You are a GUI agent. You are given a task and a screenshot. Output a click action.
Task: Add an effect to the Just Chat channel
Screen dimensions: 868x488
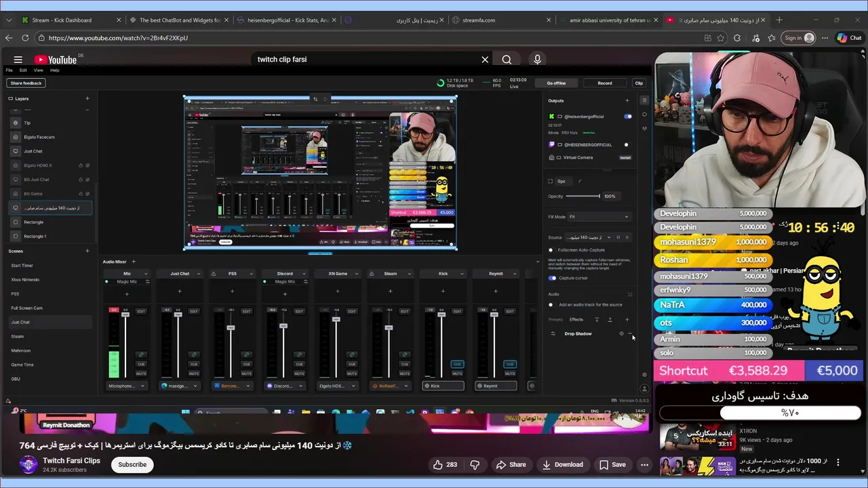point(180,291)
